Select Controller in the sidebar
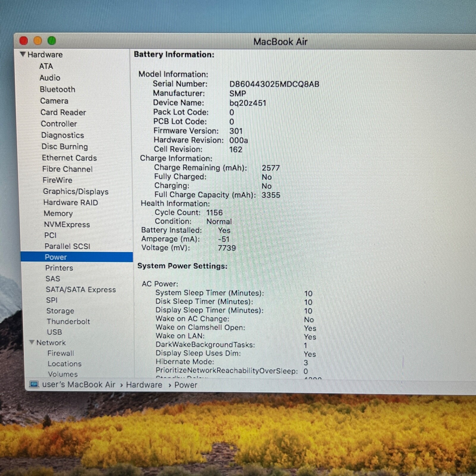 coord(59,124)
